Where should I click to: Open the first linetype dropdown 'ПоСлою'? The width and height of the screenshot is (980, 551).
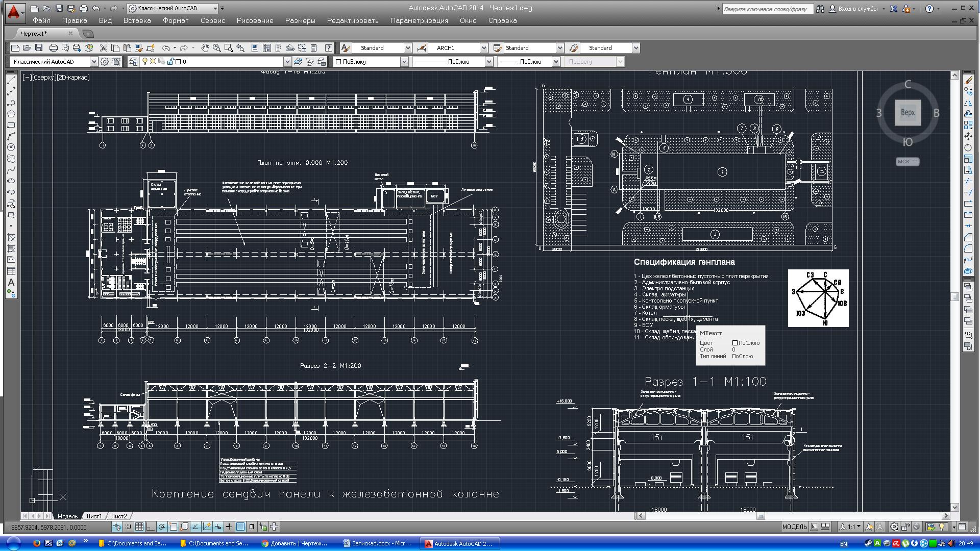[488, 62]
